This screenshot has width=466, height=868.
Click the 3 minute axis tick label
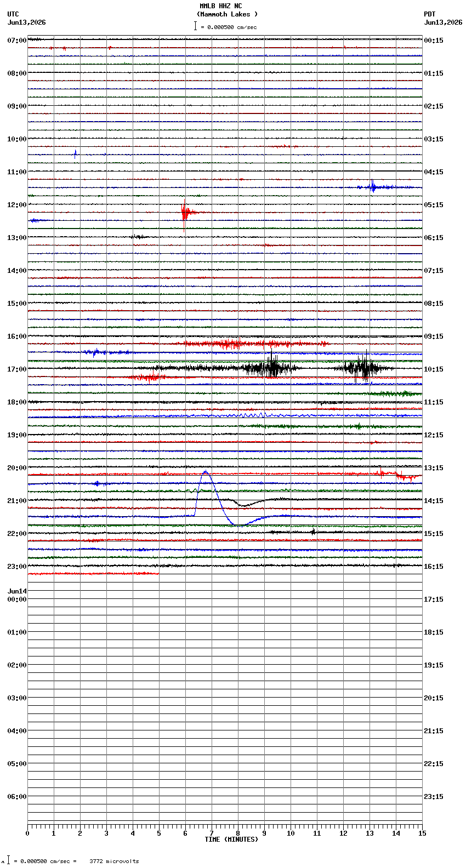(106, 833)
